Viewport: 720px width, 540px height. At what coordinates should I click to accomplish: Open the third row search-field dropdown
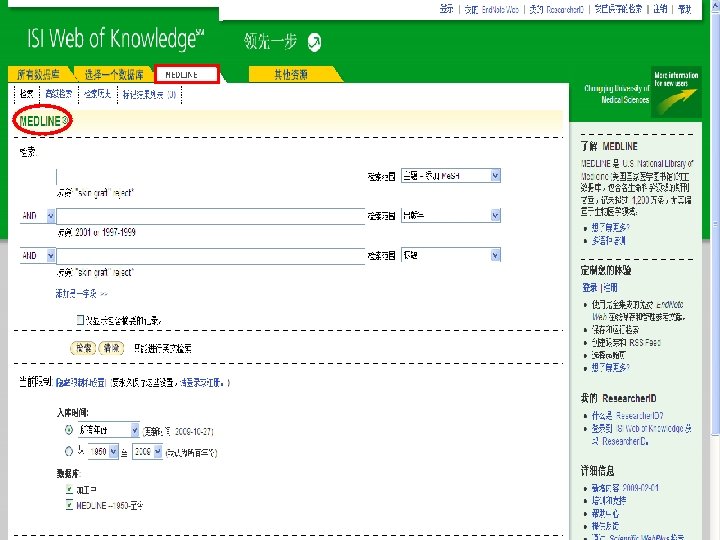click(x=451, y=255)
